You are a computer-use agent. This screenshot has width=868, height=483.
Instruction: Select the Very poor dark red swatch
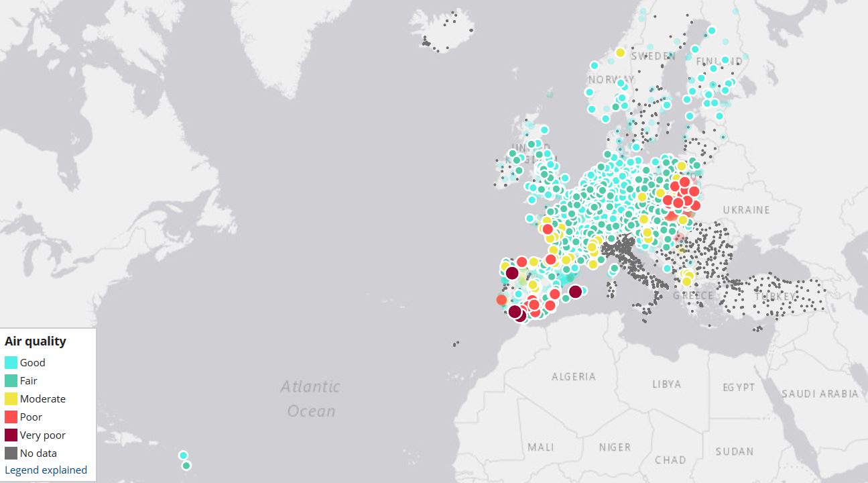tap(11, 435)
